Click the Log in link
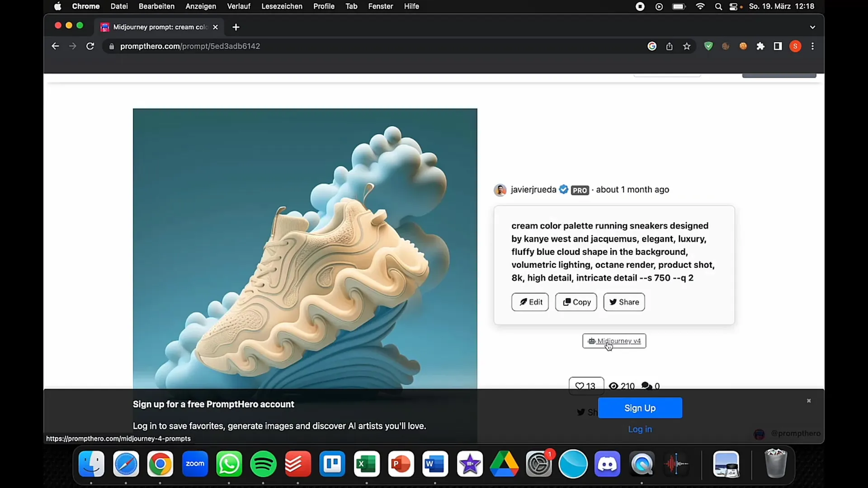868x488 pixels. click(x=640, y=428)
